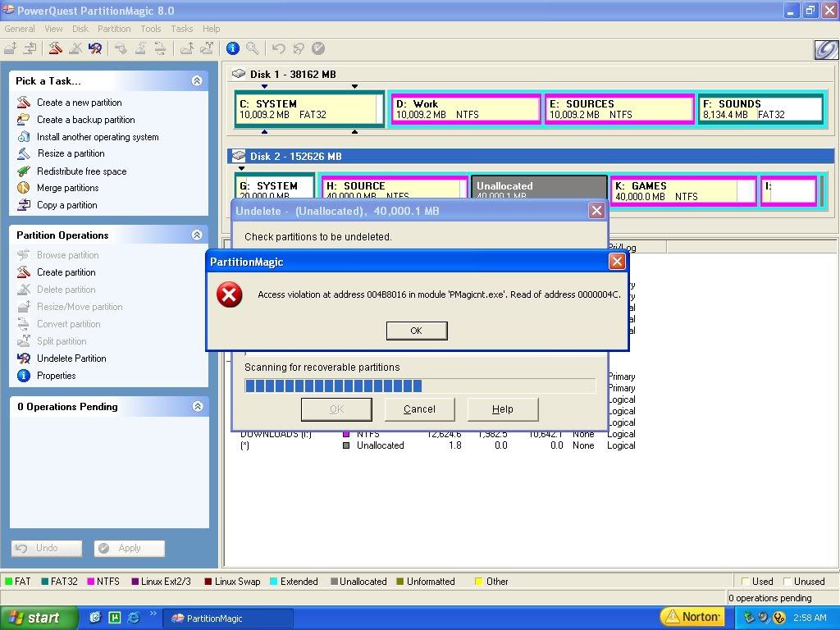The width and height of the screenshot is (840, 630).
Task: Launch Internet Explorer from the quick launch
Action: (134, 618)
